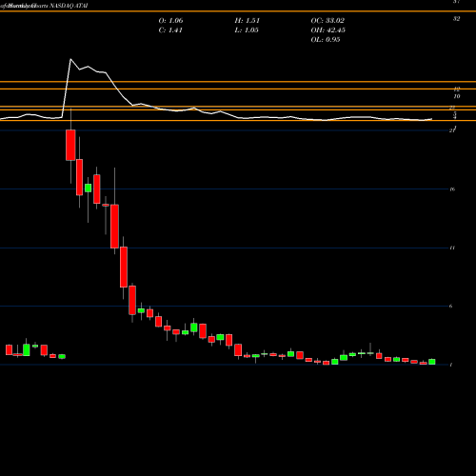Click the 16 price axis label

pos(452,189)
